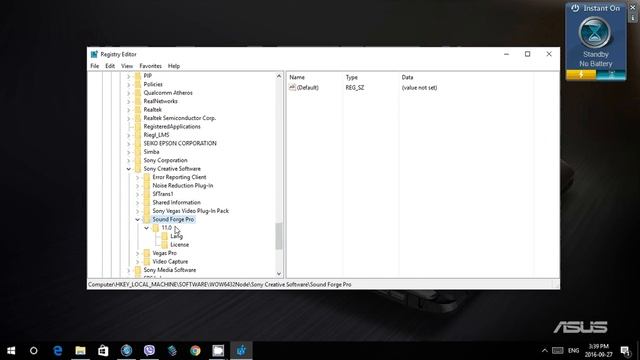This screenshot has width=640, height=360.
Task: Click the Instant On power icon
Action: pyautogui.click(x=575, y=8)
